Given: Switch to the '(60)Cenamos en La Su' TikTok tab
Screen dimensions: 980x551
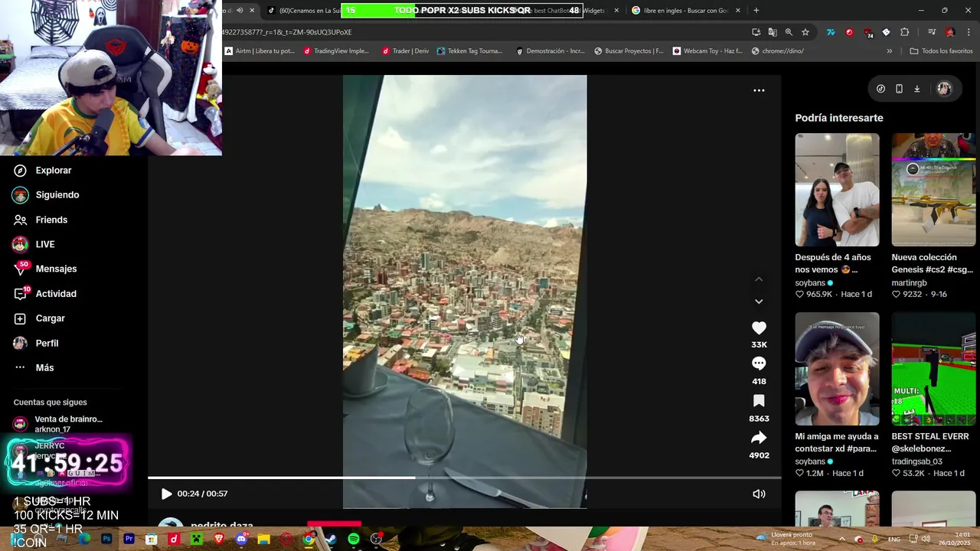Looking at the screenshot, I should (x=303, y=11).
